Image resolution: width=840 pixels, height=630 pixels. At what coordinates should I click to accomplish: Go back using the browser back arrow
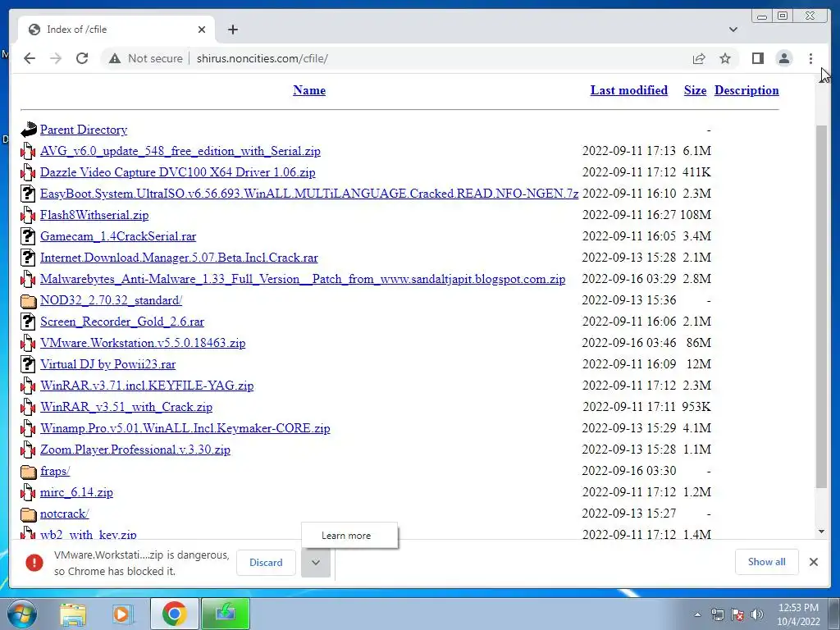point(30,58)
